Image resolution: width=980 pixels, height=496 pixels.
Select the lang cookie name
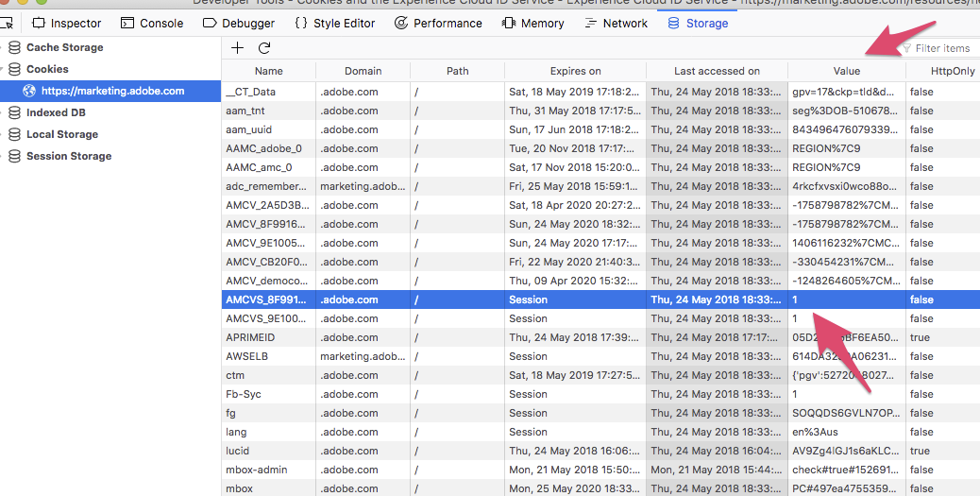click(236, 432)
